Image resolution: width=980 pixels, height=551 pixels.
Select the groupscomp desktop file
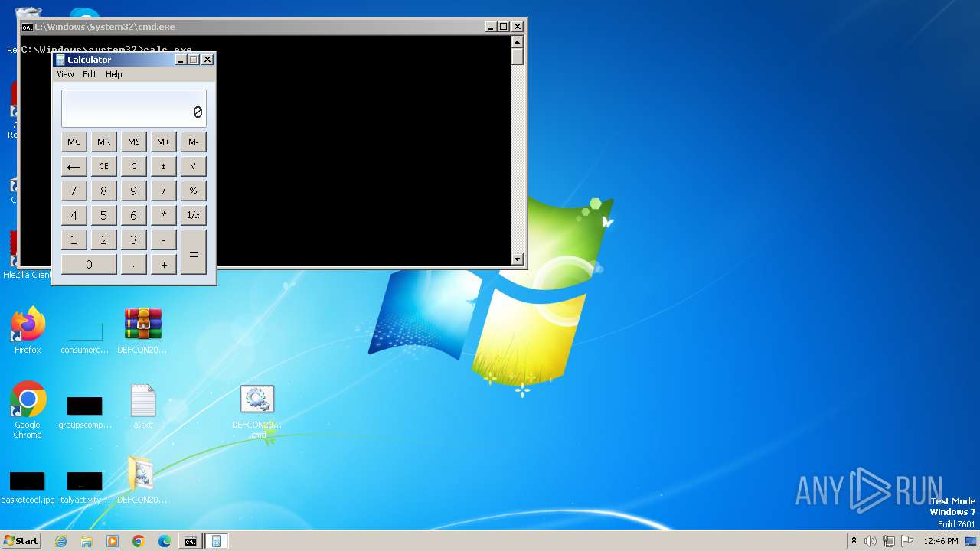pyautogui.click(x=84, y=412)
